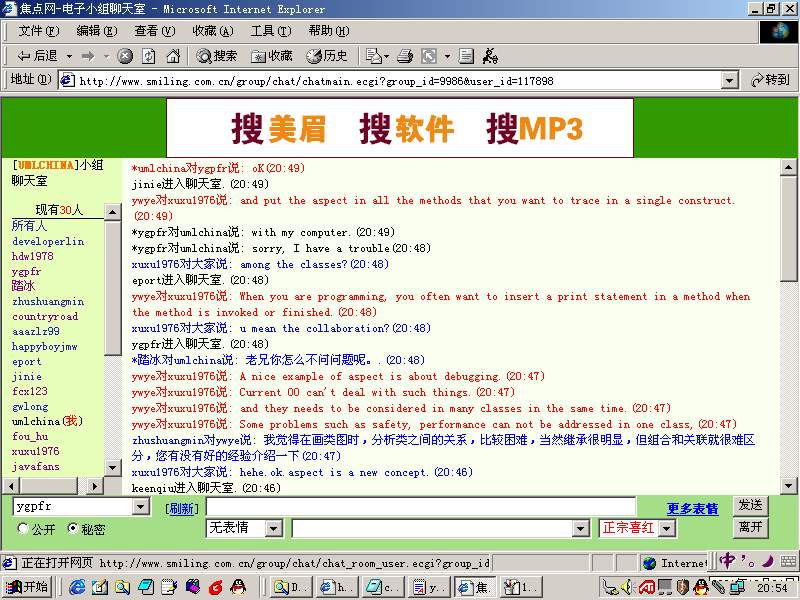
Task: Click the [刷新] refresh link
Action: pyautogui.click(x=182, y=508)
